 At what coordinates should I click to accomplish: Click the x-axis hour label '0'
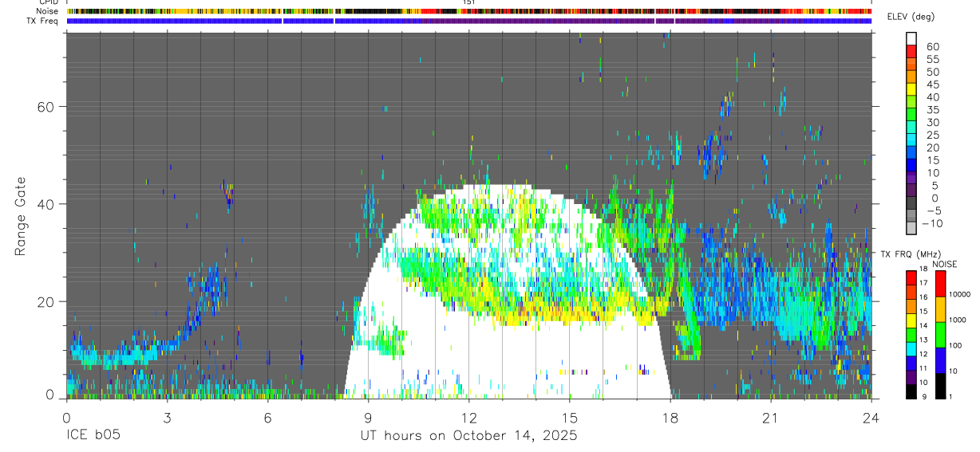click(66, 418)
